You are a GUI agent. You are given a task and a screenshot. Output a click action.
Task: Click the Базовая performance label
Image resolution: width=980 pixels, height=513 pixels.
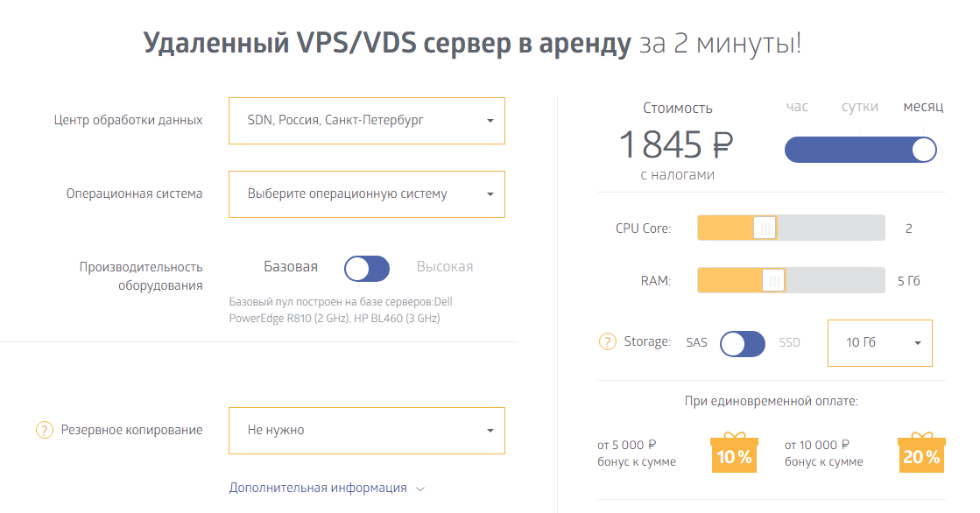click(x=291, y=267)
